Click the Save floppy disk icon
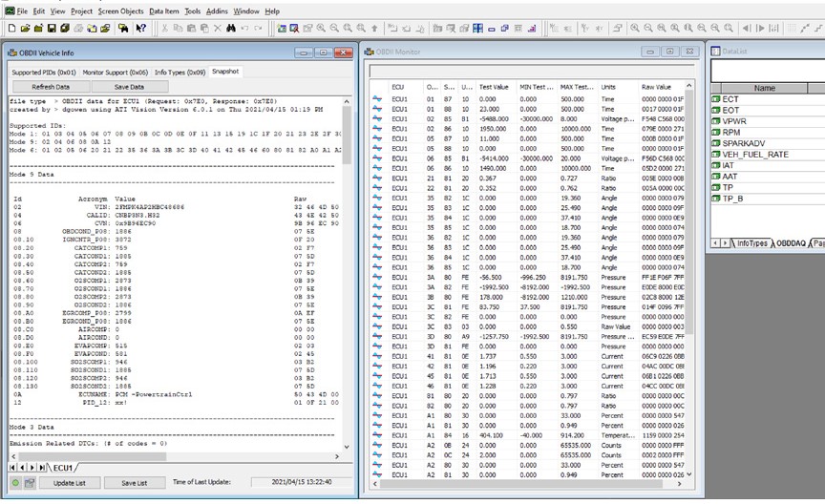The height and width of the screenshot is (504, 825). coord(52,29)
